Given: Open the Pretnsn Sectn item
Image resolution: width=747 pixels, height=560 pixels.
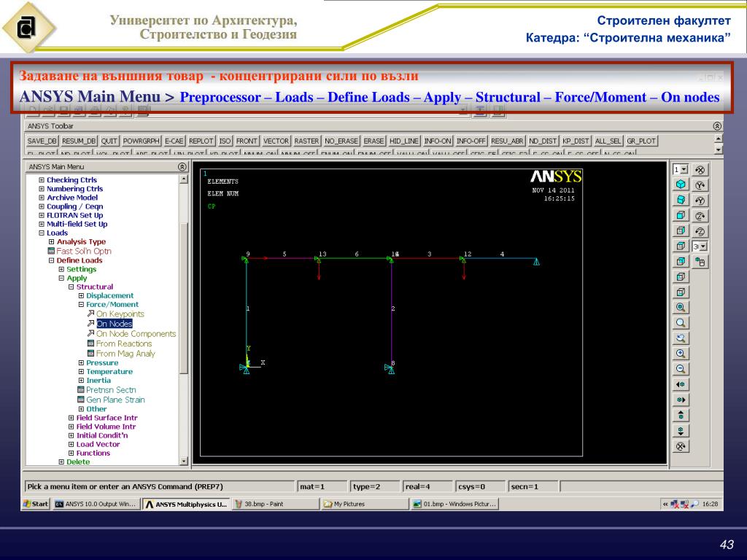Looking at the screenshot, I should 111,390.
